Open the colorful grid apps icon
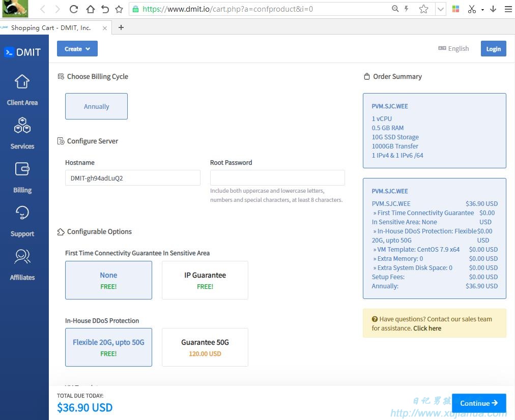This screenshot has height=420, width=515. pos(455,9)
